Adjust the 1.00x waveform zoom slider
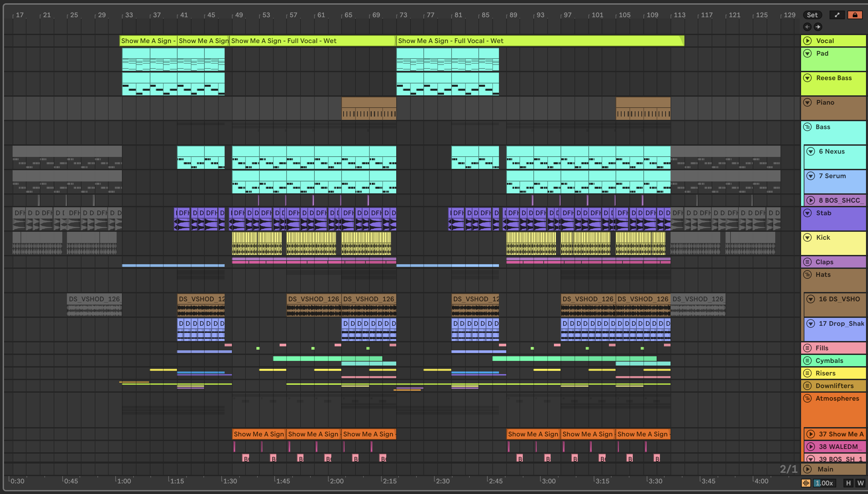868x494 pixels. [824, 483]
